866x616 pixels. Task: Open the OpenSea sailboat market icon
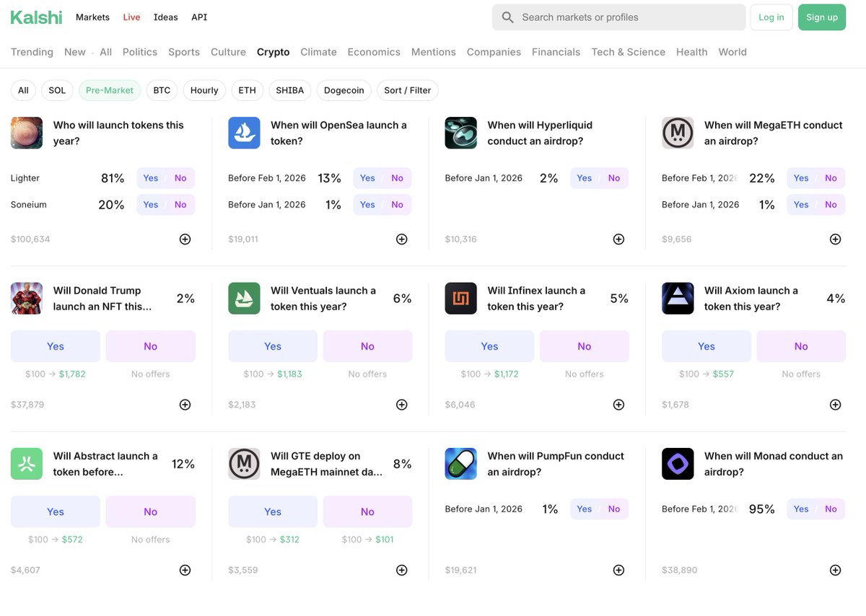tap(244, 133)
